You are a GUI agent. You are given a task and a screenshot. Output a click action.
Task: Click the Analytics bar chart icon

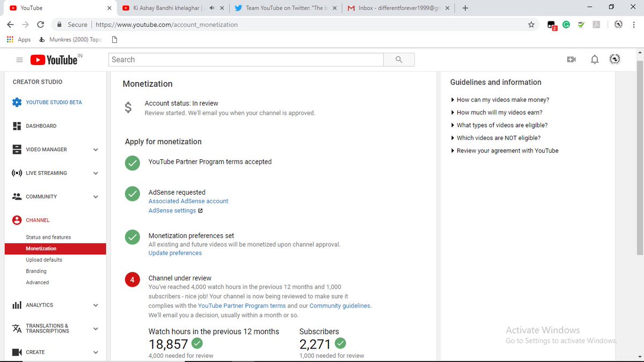(17, 305)
